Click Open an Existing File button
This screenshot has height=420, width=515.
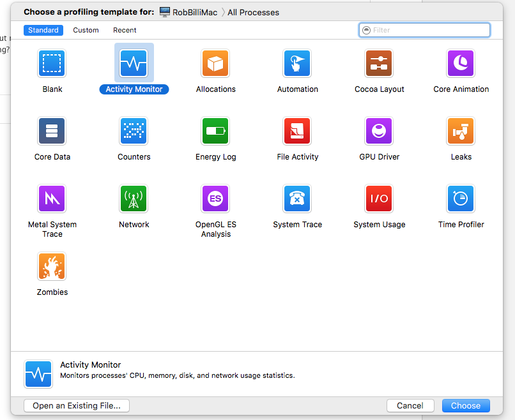77,405
